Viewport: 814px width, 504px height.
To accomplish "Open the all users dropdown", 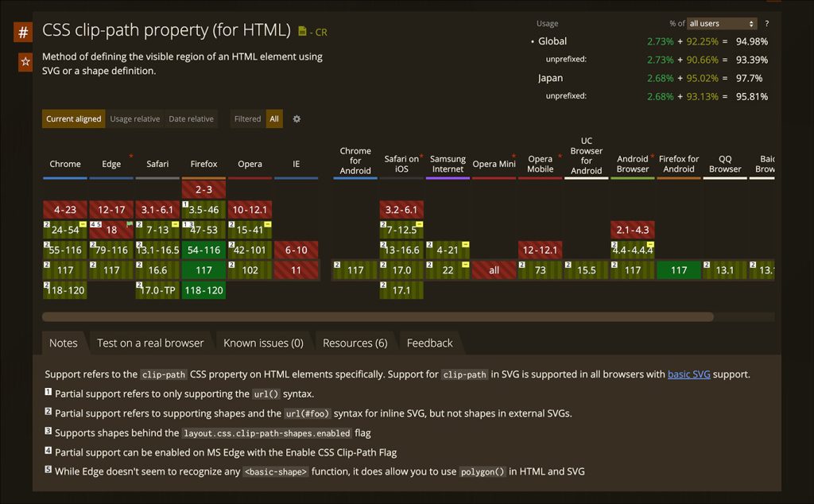I will (x=722, y=24).
